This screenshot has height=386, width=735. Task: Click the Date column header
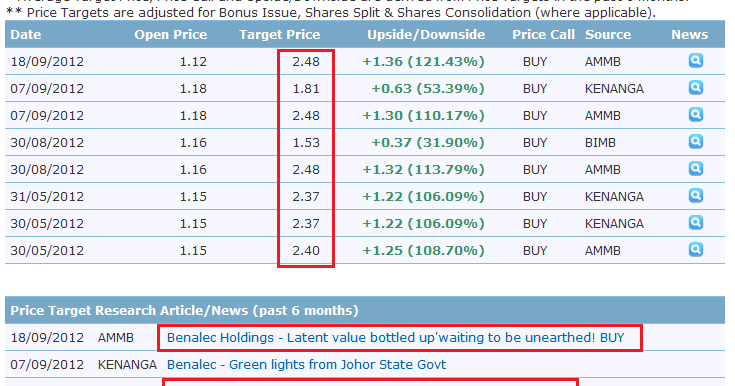(26, 35)
